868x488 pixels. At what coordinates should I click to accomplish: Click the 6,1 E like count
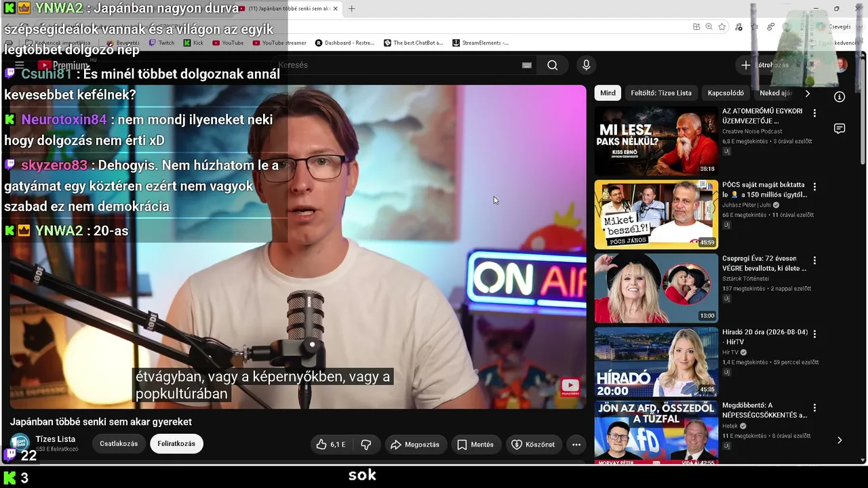click(338, 445)
